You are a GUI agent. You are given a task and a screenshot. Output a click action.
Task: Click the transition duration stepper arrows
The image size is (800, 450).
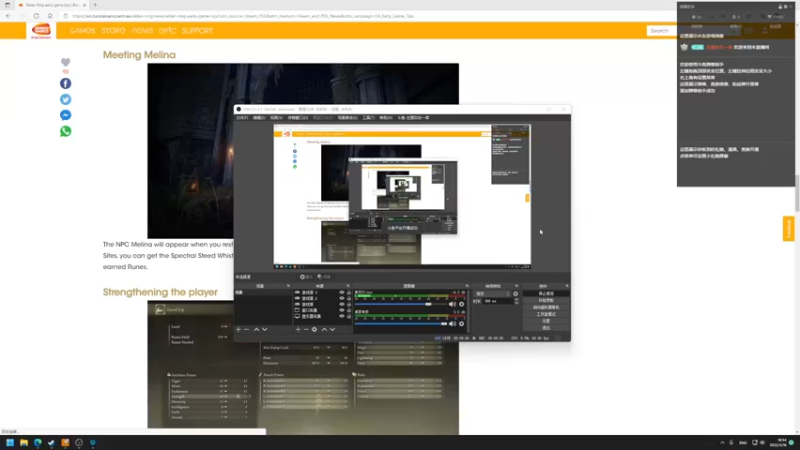[517, 301]
